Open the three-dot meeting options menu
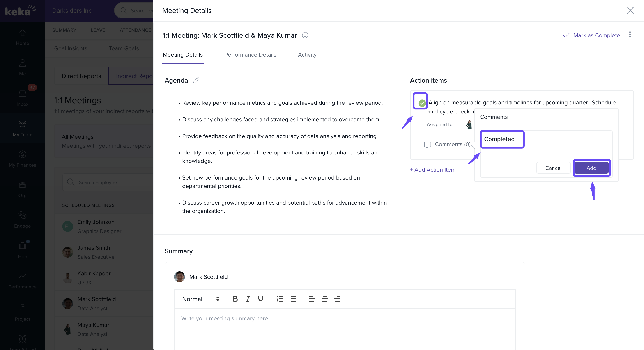The image size is (644, 350). (x=630, y=35)
